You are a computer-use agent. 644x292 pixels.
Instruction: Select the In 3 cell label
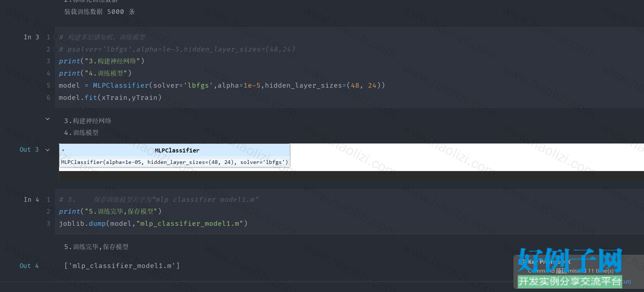[x=32, y=37]
